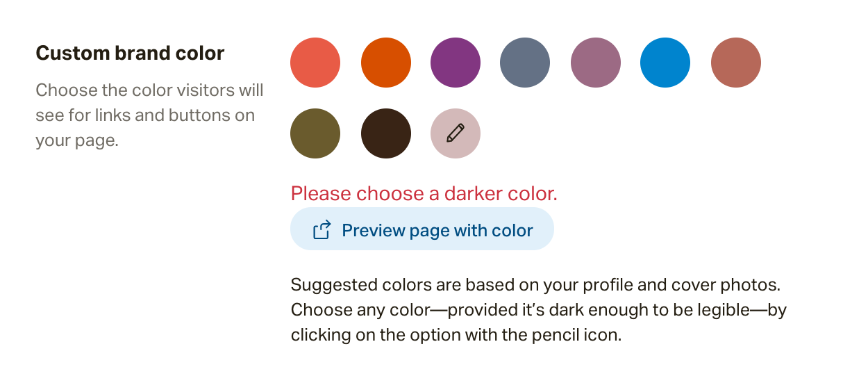
Task: Click the "Please choose a darker color" error message
Action: pos(424,193)
